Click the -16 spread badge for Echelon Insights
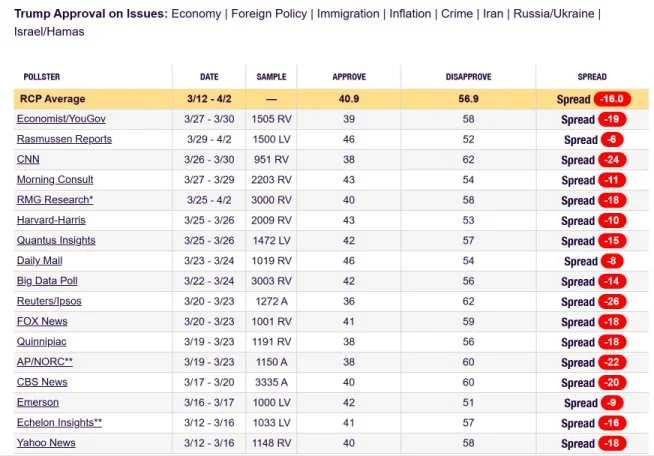The width and height of the screenshot is (654, 456). [612, 423]
